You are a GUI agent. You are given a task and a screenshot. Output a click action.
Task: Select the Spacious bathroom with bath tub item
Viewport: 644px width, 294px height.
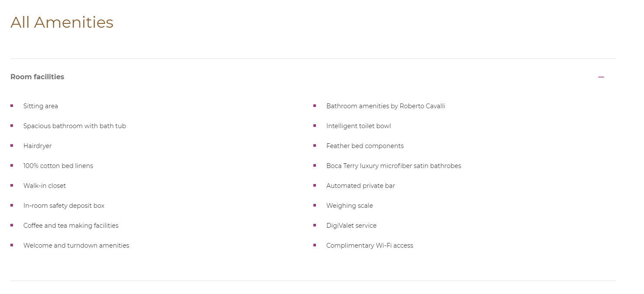pos(74,126)
